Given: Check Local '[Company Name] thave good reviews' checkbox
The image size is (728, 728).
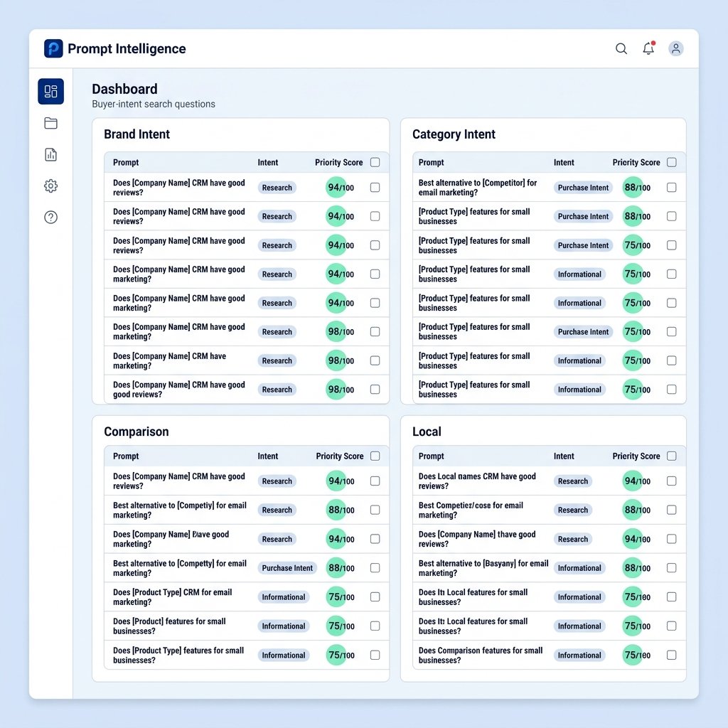Looking at the screenshot, I should pyautogui.click(x=671, y=539).
